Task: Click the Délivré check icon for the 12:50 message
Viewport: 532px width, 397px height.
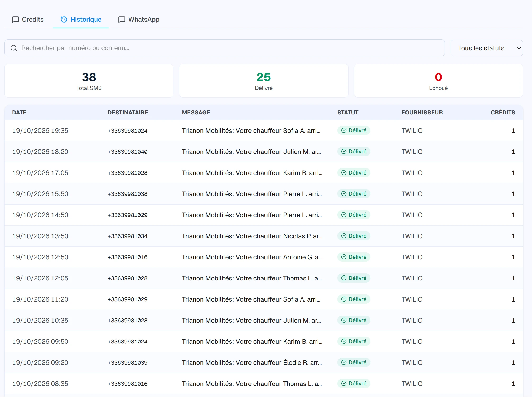Action: coord(344,257)
